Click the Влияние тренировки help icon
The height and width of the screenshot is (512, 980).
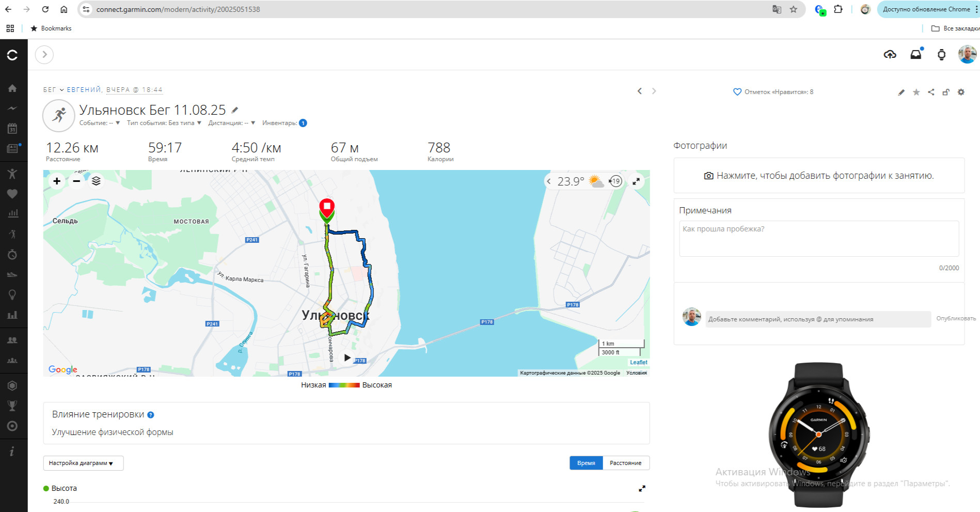coord(151,415)
